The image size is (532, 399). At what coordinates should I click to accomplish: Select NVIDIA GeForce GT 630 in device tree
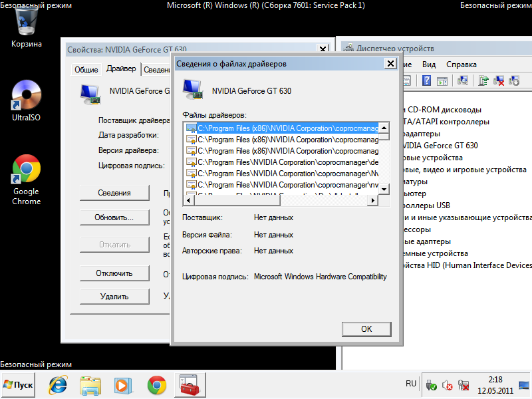440,146
